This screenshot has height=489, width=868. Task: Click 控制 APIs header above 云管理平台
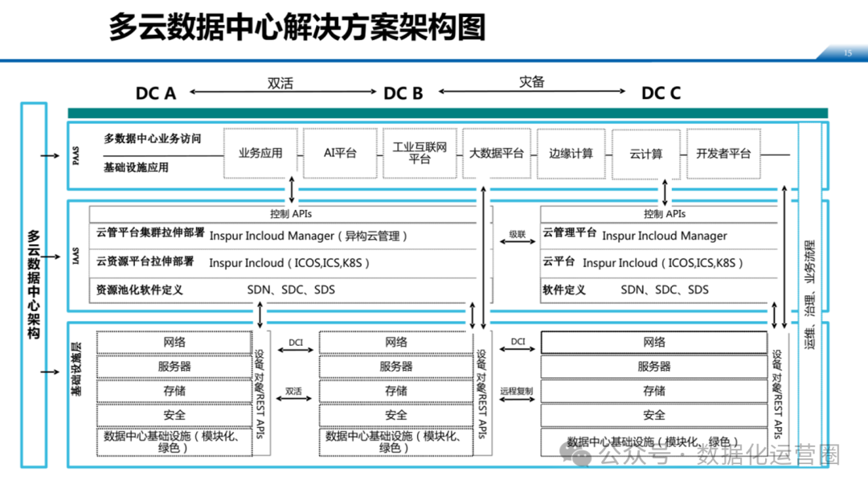pos(665,214)
